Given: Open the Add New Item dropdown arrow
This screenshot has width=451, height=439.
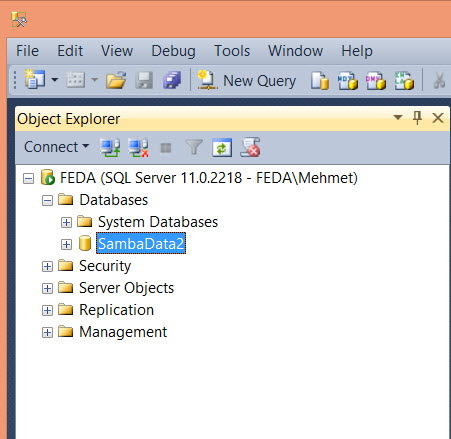Looking at the screenshot, I should [x=94, y=80].
